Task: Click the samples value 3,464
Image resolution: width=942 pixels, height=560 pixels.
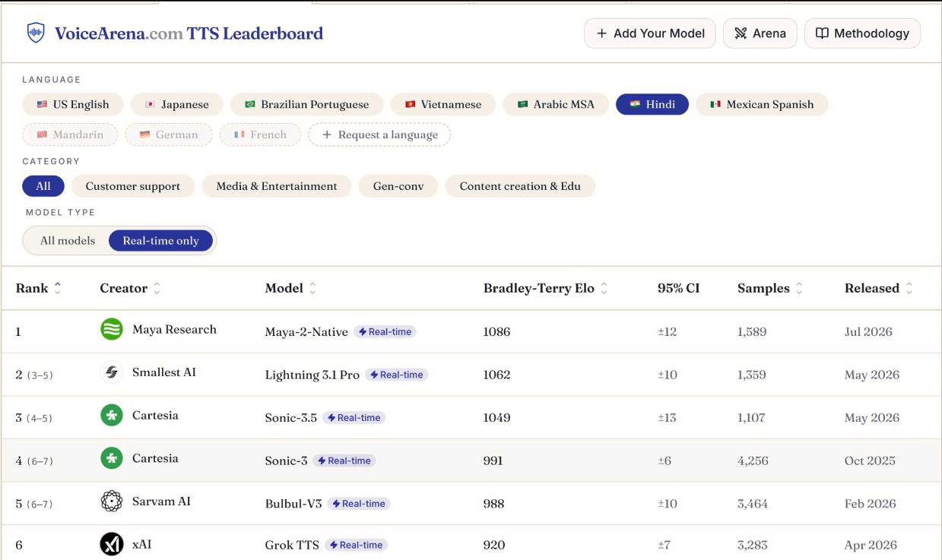Action: click(753, 504)
